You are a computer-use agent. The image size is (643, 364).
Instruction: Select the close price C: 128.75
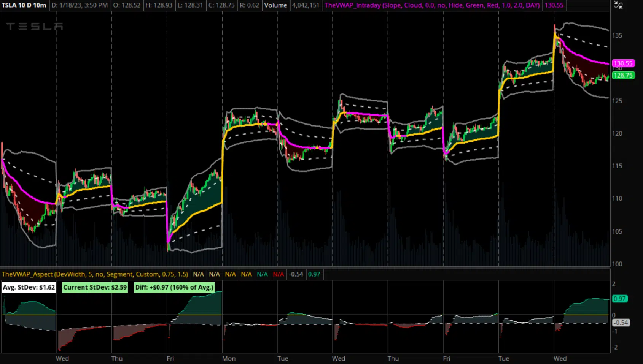221,5
